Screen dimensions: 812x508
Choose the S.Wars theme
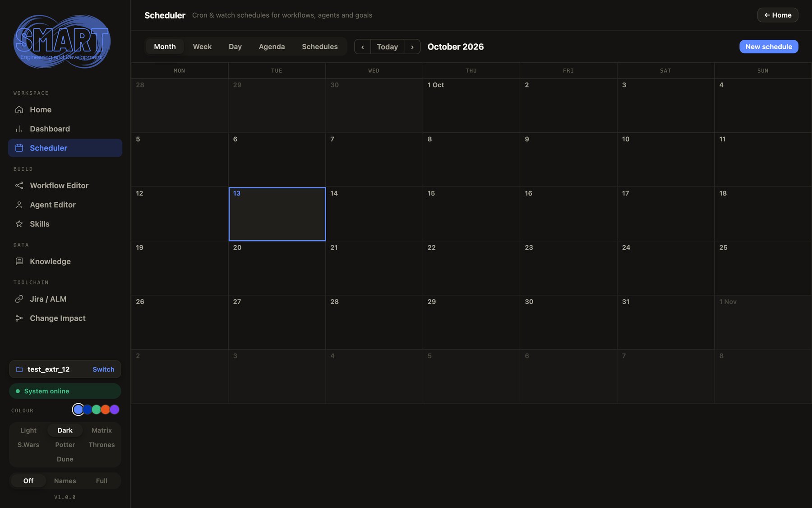28,445
